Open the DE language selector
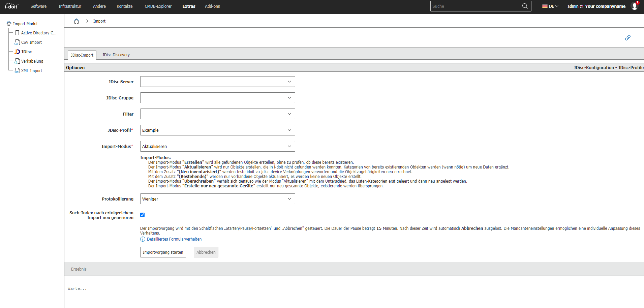 coord(550,6)
